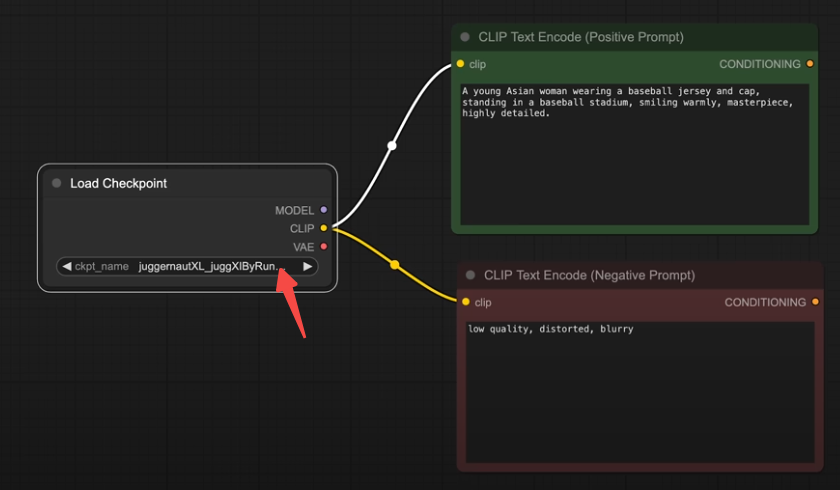Select previous checkpoint with the left arrow
The width and height of the screenshot is (840, 490).
66,267
